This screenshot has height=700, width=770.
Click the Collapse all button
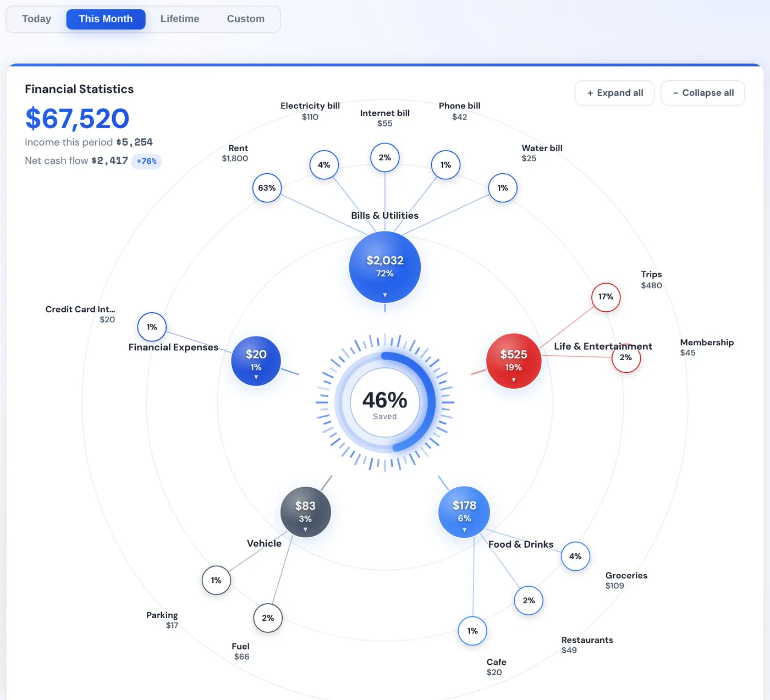pos(703,93)
